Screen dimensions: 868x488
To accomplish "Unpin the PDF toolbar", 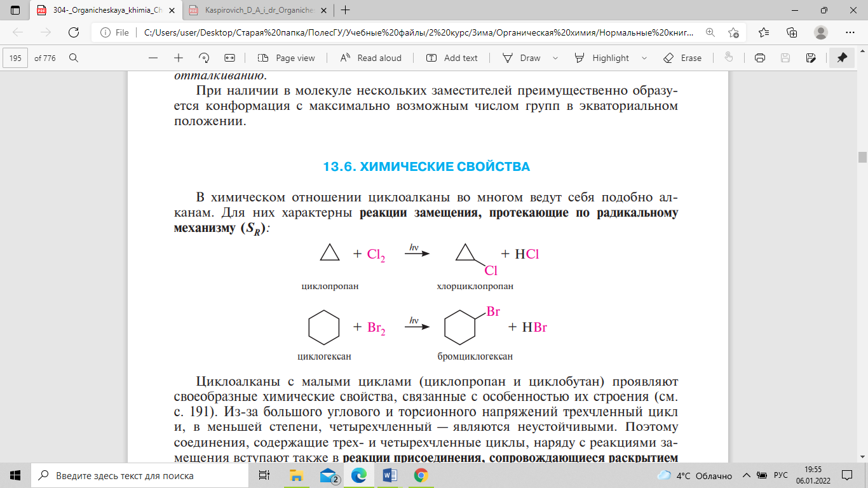I will click(x=842, y=58).
